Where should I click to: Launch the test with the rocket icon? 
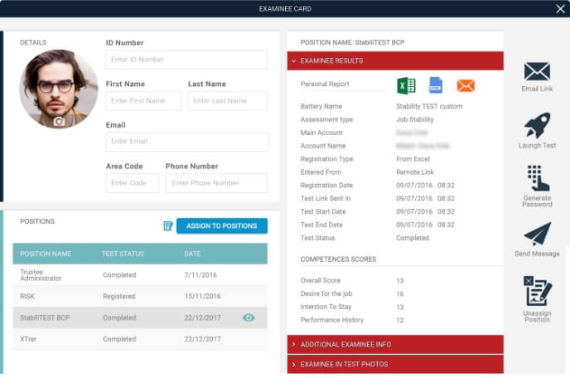pos(537,127)
